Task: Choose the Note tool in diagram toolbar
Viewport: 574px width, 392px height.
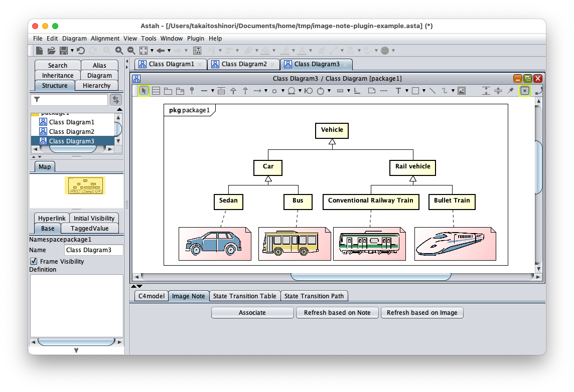Action: click(x=371, y=91)
